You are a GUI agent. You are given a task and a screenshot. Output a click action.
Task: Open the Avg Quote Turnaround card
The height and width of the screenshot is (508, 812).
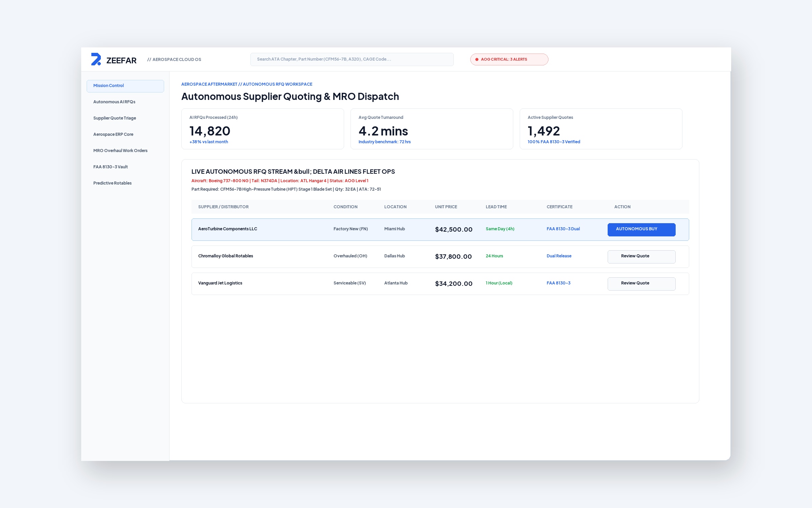tap(432, 129)
